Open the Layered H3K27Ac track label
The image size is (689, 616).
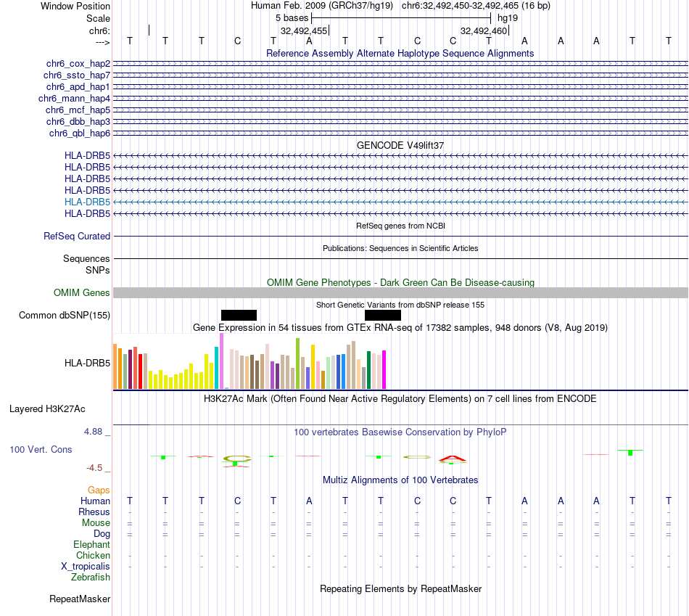47,409
